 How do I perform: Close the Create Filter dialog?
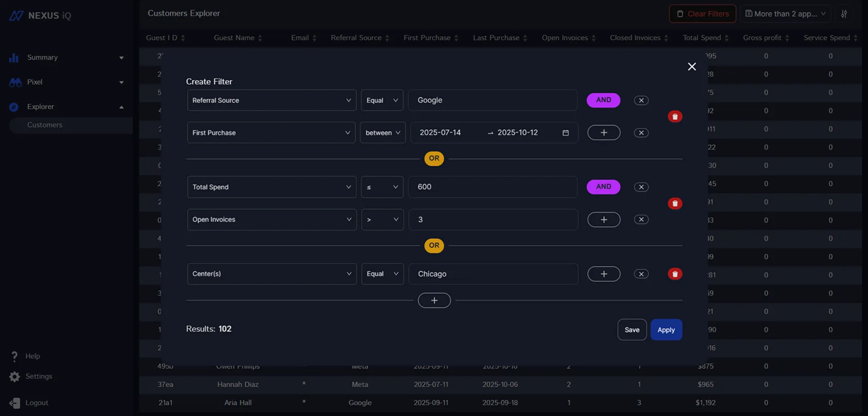point(692,67)
